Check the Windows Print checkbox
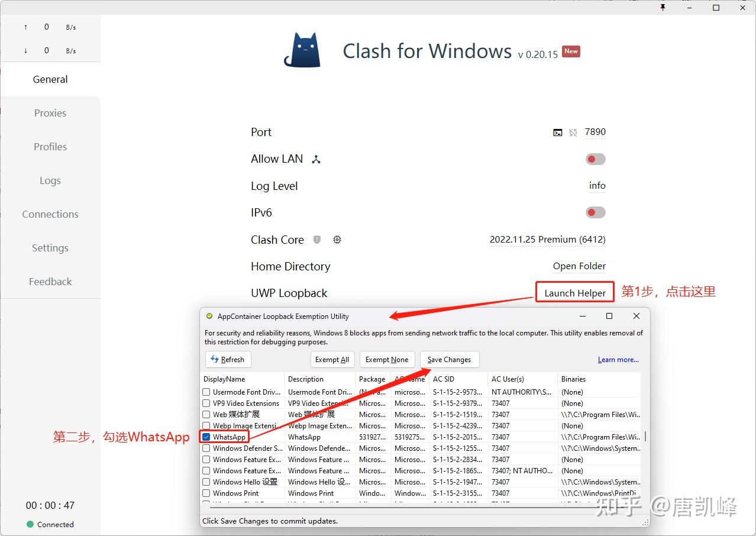The height and width of the screenshot is (536, 756). 206,493
